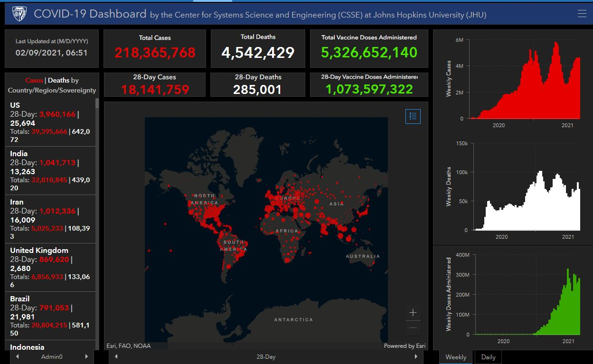This screenshot has height=364, width=593.
Task: Click the Johns Hopkins shield logo
Action: (19, 14)
